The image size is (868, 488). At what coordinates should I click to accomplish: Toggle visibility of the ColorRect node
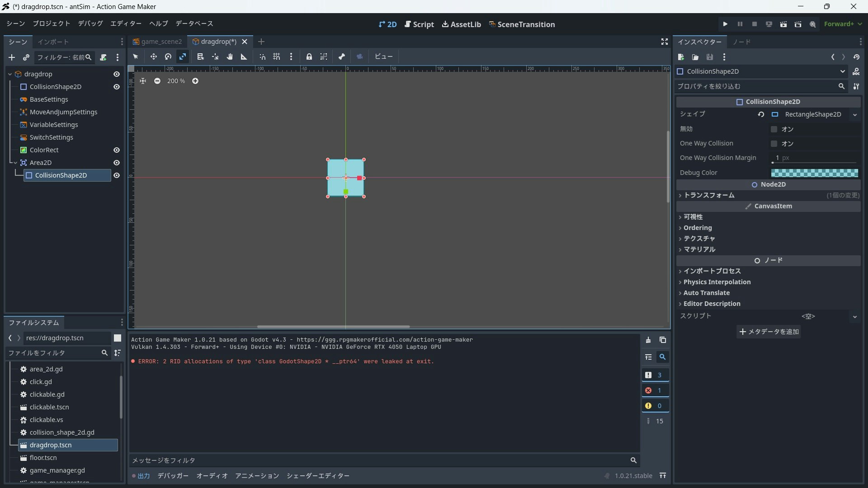point(117,150)
